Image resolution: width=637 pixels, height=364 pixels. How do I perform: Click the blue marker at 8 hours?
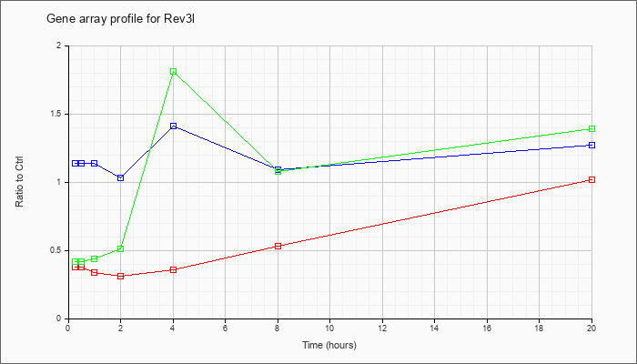[x=278, y=169]
